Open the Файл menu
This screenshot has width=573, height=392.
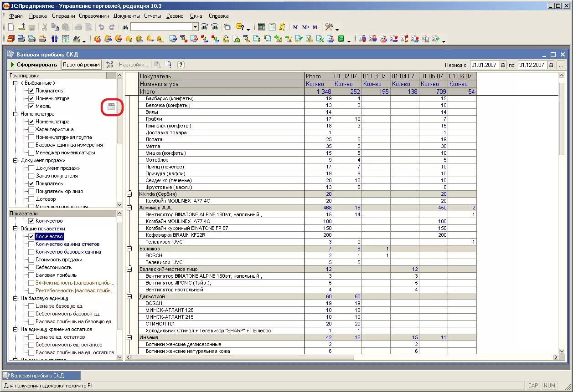pos(15,16)
